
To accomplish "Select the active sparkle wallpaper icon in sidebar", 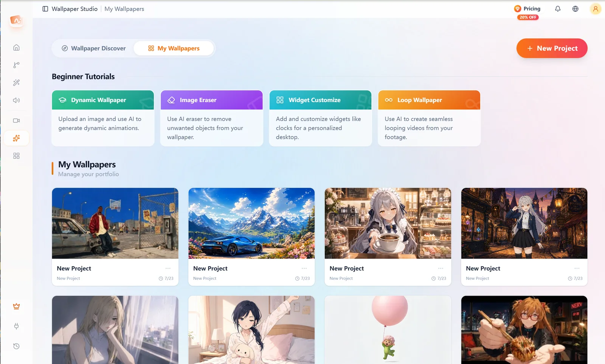I will [16, 138].
